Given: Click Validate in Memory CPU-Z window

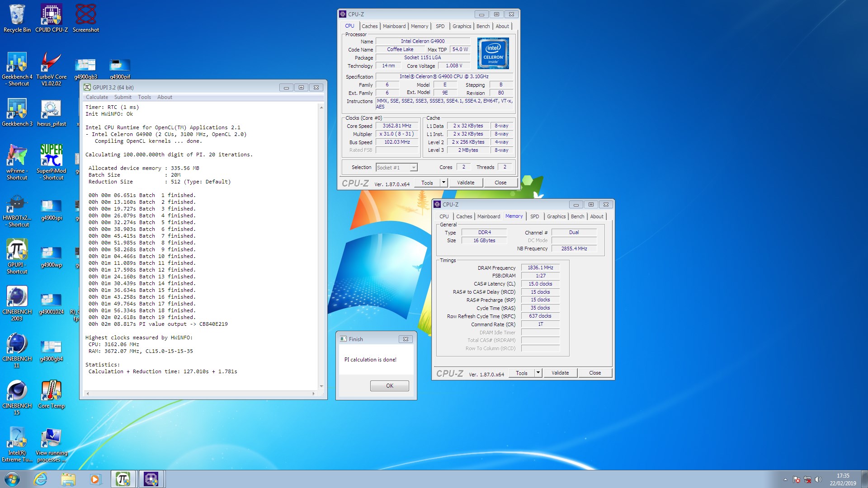Looking at the screenshot, I should point(560,373).
